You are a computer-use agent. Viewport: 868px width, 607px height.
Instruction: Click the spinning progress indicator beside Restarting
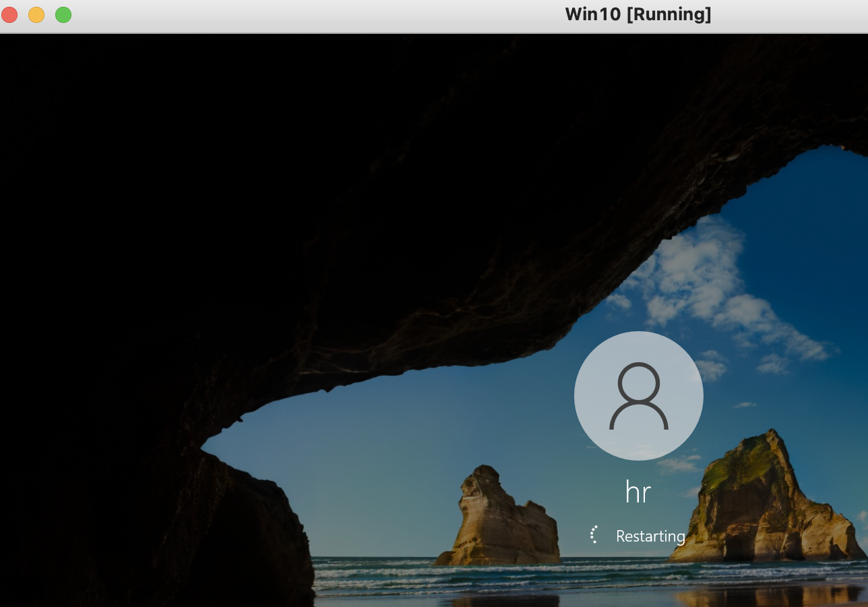pyautogui.click(x=594, y=535)
